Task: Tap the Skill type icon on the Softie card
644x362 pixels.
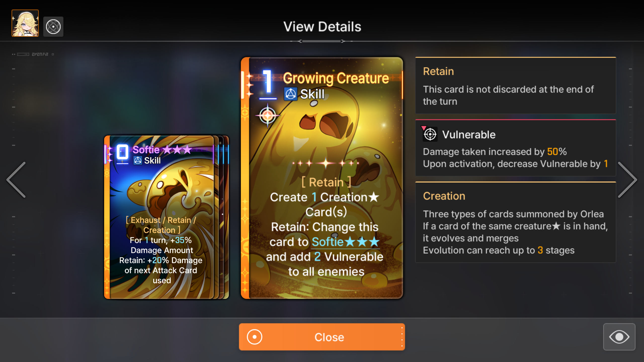Action: pyautogui.click(x=138, y=160)
